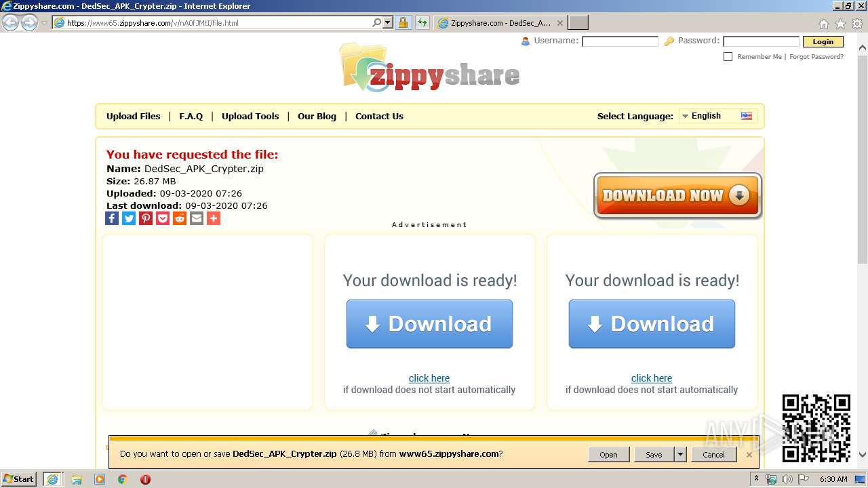
Task: Dismiss the download notification bar with X
Action: [x=749, y=454]
